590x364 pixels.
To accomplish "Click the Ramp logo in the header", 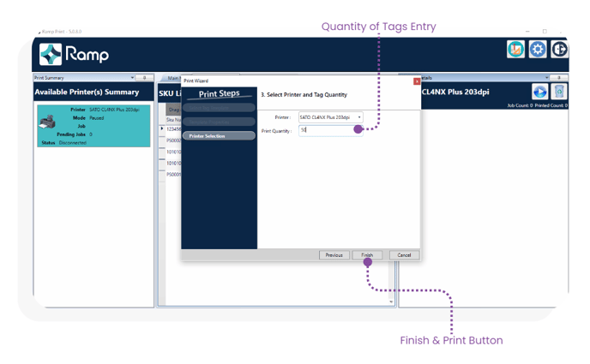I will (74, 55).
